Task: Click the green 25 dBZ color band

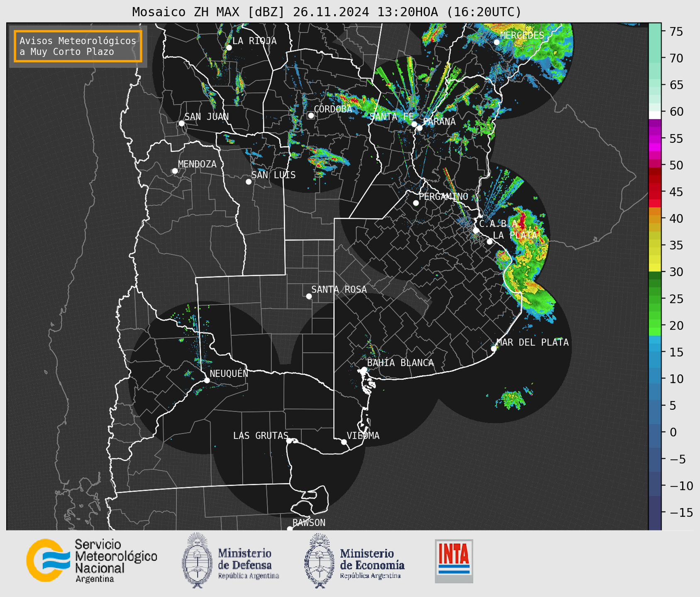Action: (x=655, y=299)
